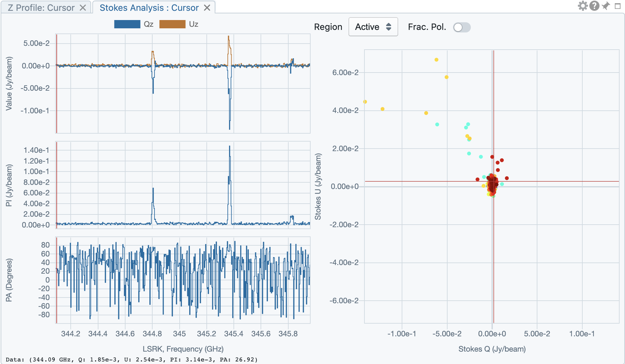Close the Z Profile: Cursor tab
Image resolution: width=625 pixels, height=364 pixels.
83,8
